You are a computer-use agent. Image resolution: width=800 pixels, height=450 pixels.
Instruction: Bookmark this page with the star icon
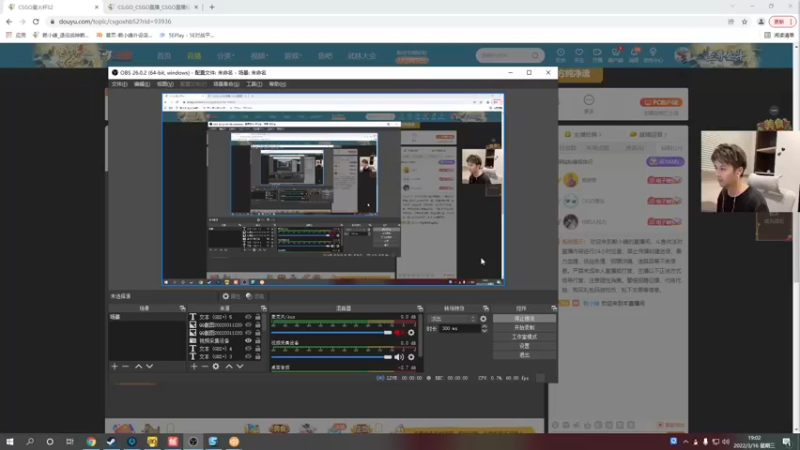pos(744,21)
